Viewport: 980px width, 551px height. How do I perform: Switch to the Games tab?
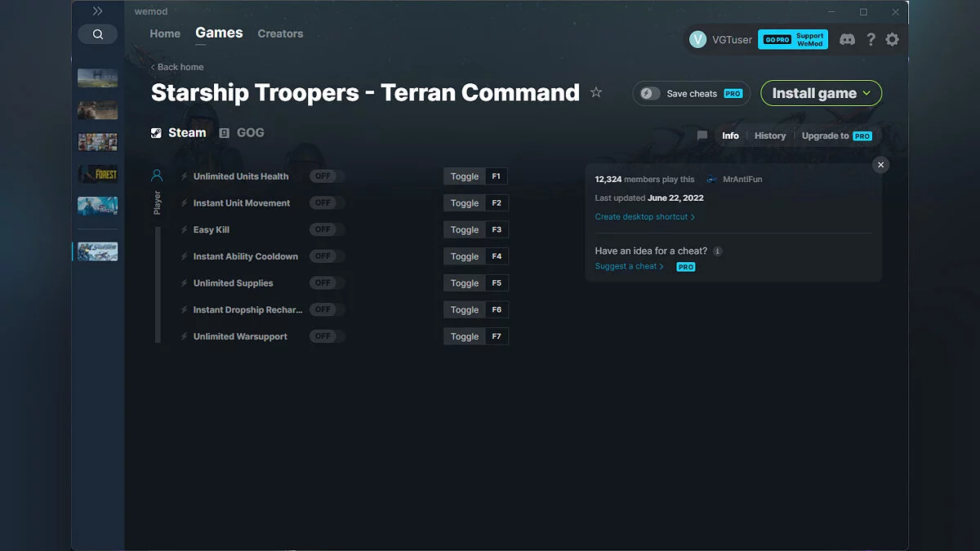(x=219, y=33)
